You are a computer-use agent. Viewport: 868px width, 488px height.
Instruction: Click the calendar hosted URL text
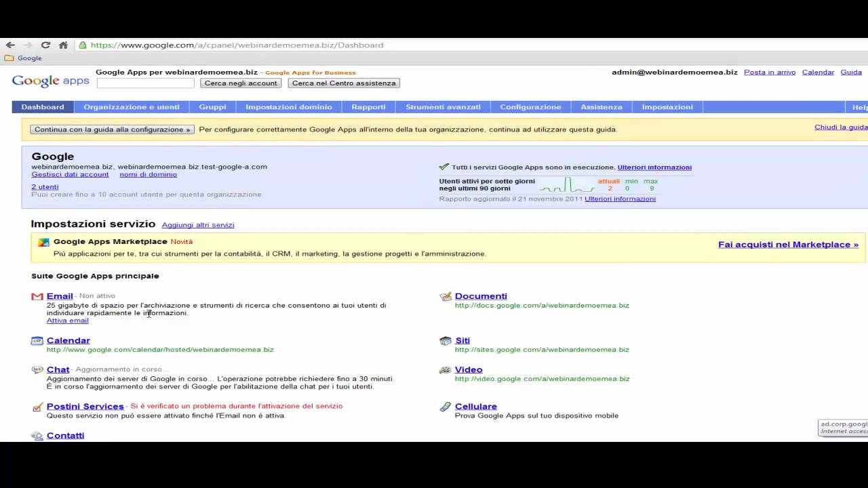(x=160, y=350)
